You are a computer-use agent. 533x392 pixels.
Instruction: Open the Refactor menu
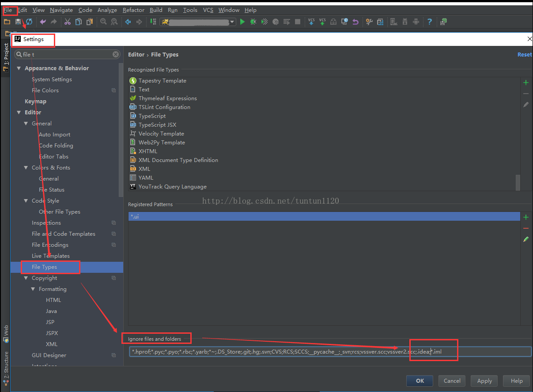133,10
